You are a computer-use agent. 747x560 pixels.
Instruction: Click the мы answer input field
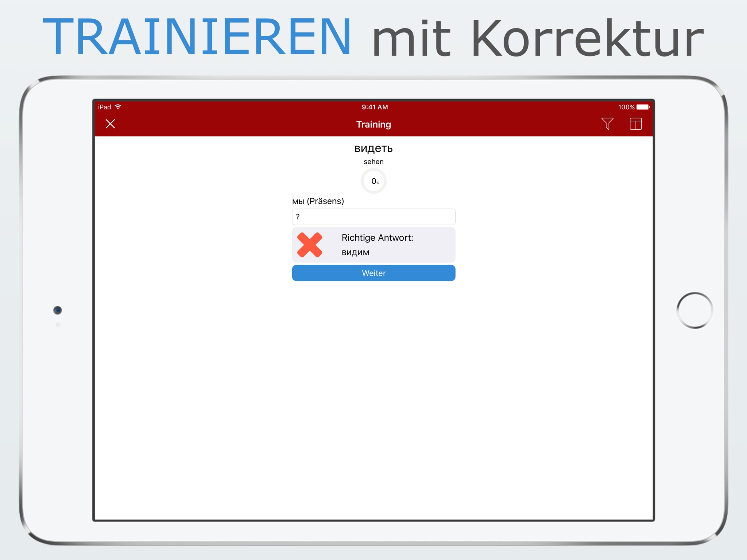(x=373, y=217)
